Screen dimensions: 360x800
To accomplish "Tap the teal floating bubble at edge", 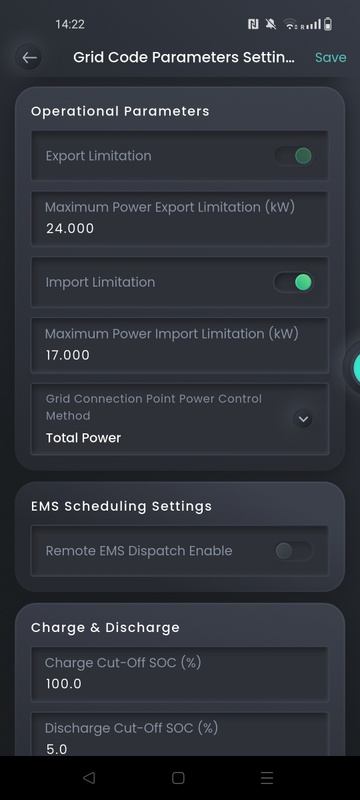I will pyautogui.click(x=354, y=367).
